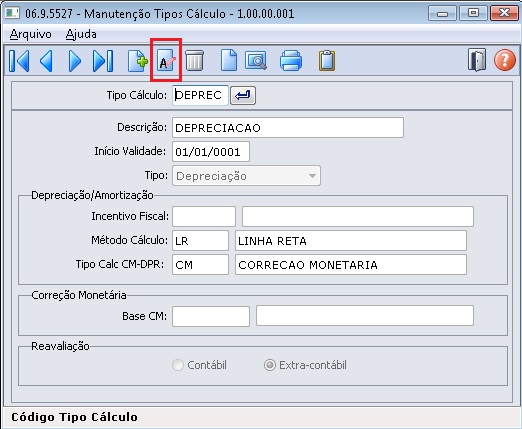Open the Arquivo menu
Image resolution: width=522 pixels, height=429 pixels.
click(x=31, y=34)
